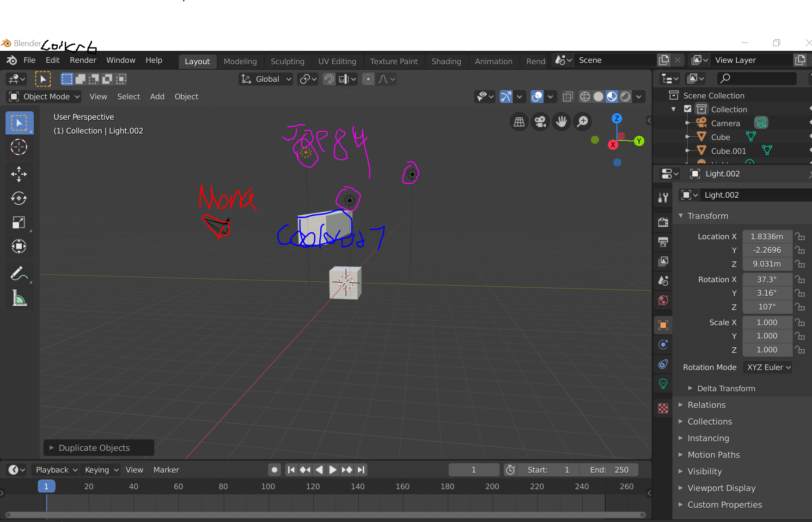Switch to the UV Editing workspace tab
Image resolution: width=812 pixels, height=522 pixels.
[337, 61]
